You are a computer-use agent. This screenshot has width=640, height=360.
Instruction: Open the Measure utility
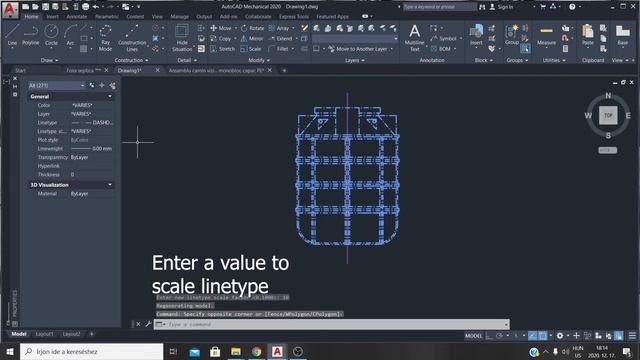pyautogui.click(x=546, y=35)
